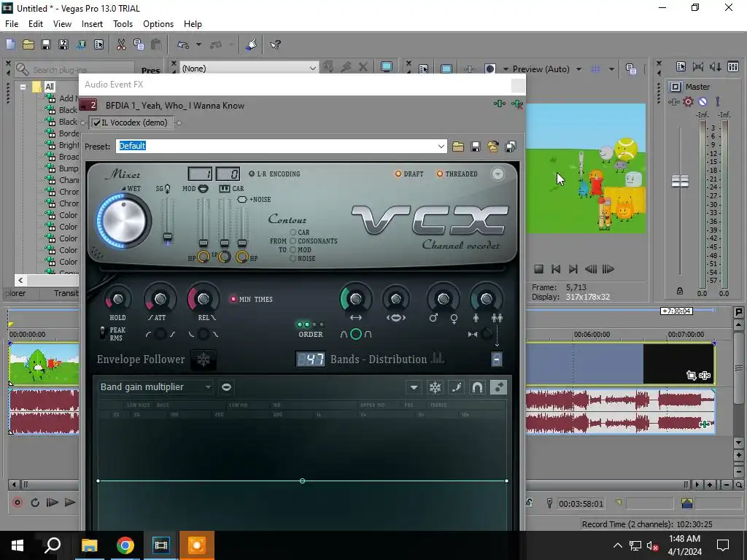The height and width of the screenshot is (560, 747).
Task: Click the remove plug-in icon in Audio Event FX header
Action: (x=517, y=104)
